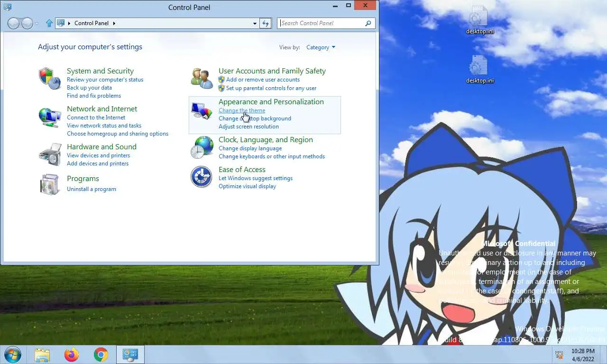Click Review your computer's status

105,80
